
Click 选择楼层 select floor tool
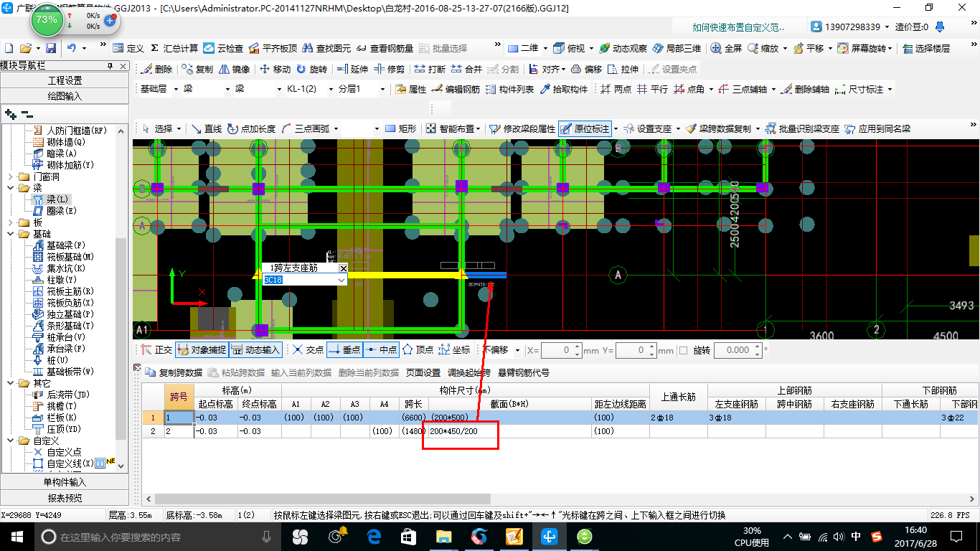pyautogui.click(x=927, y=48)
